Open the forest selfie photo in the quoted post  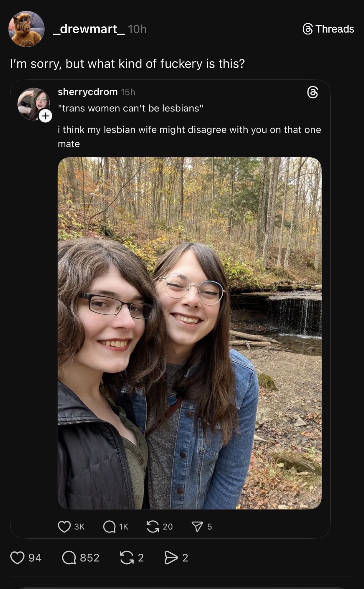pos(190,333)
